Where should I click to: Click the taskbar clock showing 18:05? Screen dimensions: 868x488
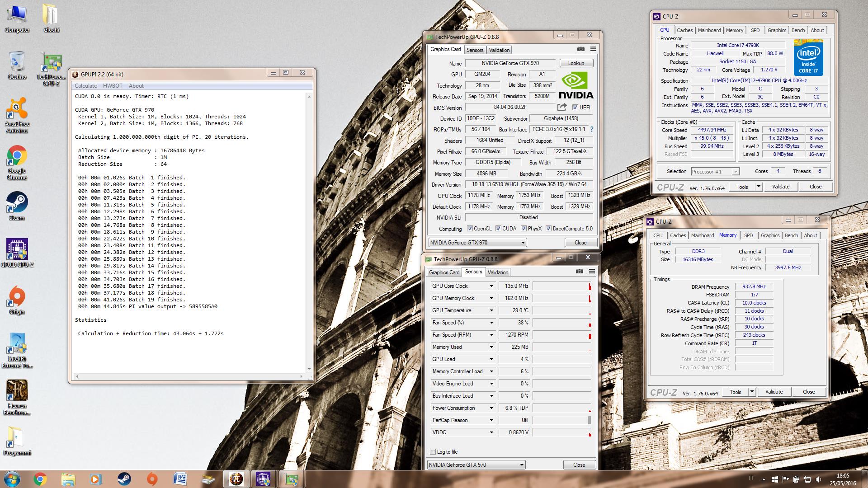843,475
